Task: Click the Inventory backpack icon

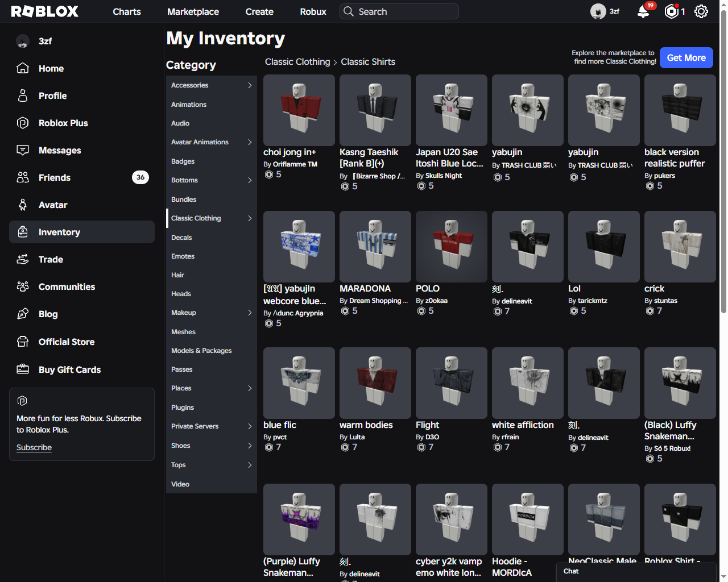Action: 23,232
